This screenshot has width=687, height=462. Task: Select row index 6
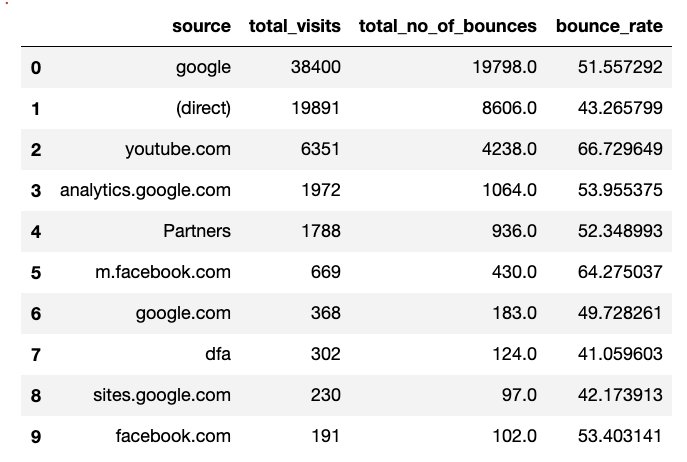tap(36, 314)
